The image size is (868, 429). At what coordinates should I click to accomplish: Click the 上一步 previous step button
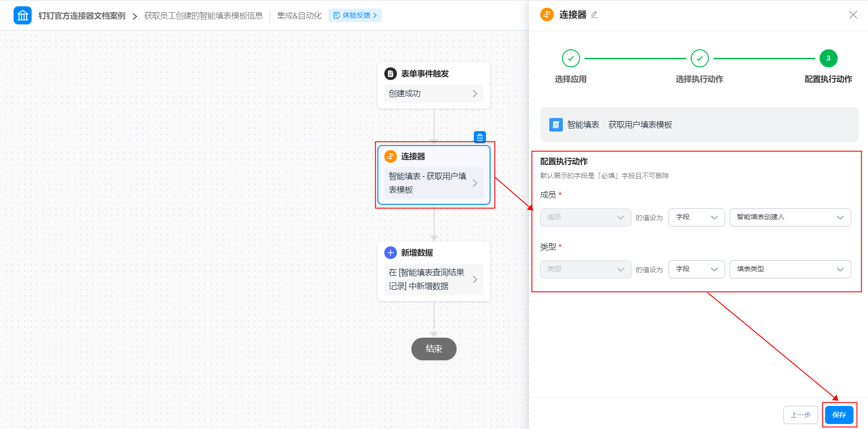(801, 415)
